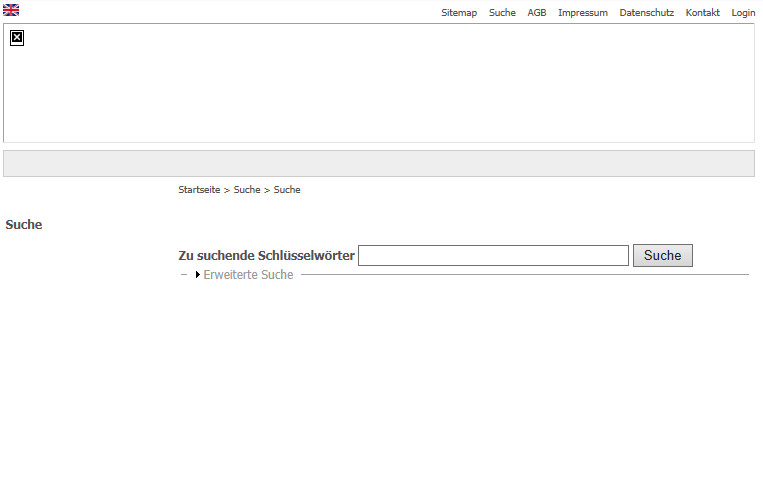Return to Startseite via the breadcrumb
The height and width of the screenshot is (484, 763).
tap(199, 190)
